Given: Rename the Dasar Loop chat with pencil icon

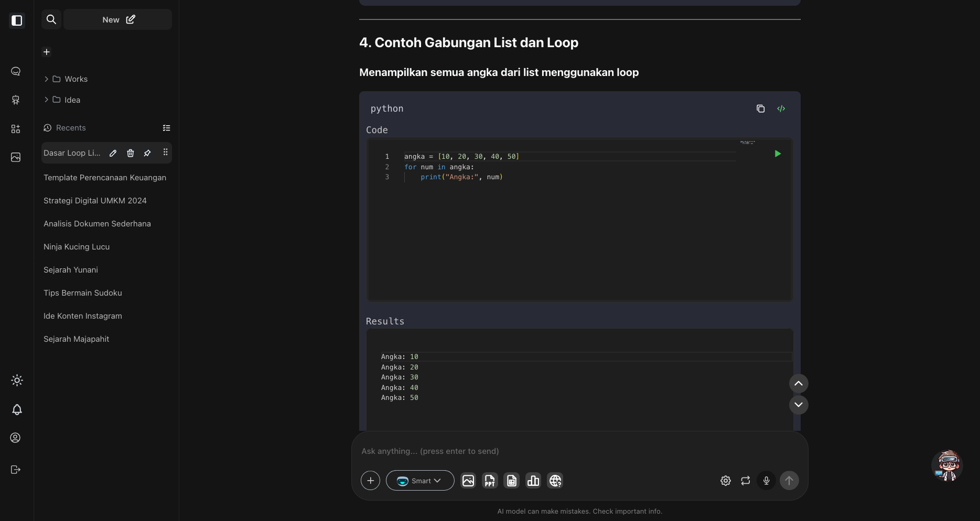Looking at the screenshot, I should click(113, 153).
